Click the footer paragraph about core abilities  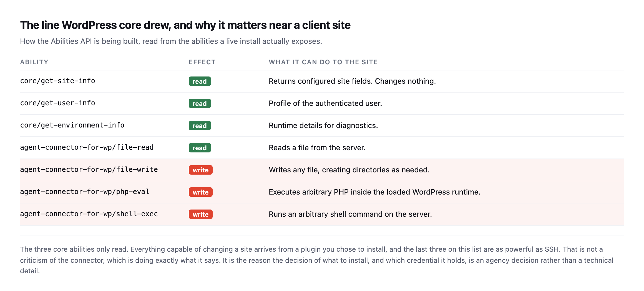(x=317, y=260)
